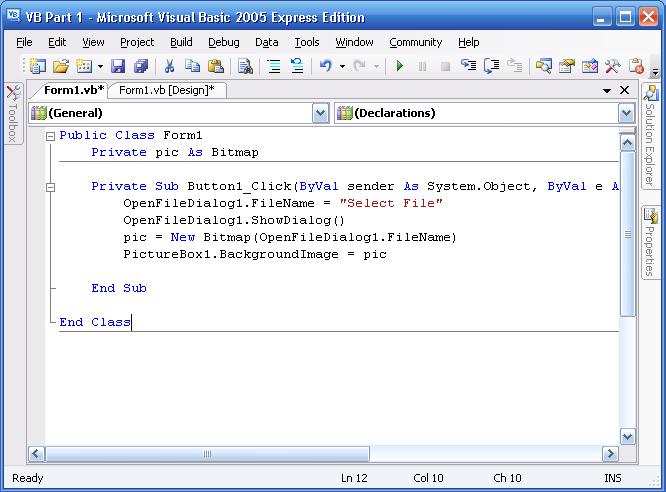Click the vertical scrollbar up arrow
The width and height of the screenshot is (666, 492).
tap(627, 143)
